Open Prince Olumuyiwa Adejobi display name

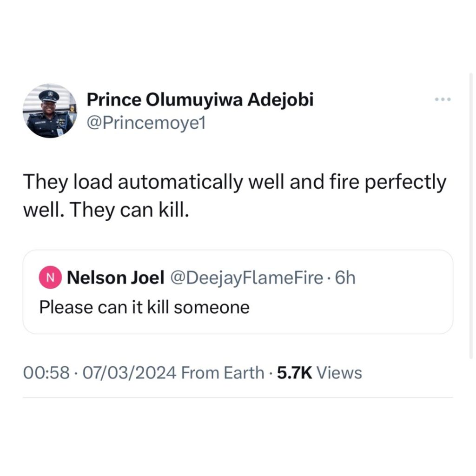(200, 100)
